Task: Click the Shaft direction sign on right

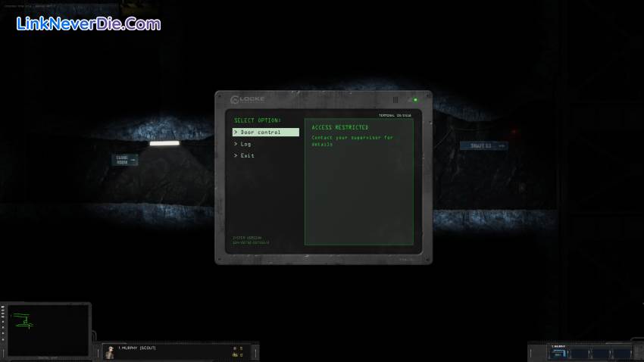Action: tap(483, 145)
